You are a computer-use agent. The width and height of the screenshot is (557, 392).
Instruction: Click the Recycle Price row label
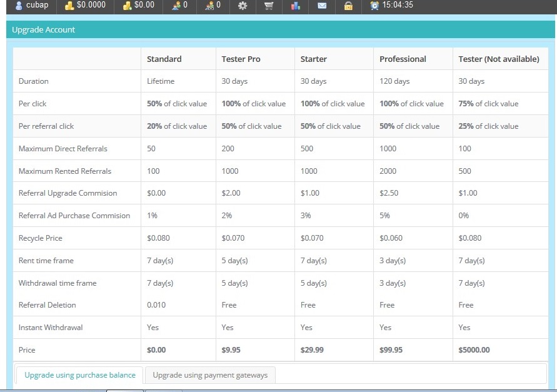41,238
